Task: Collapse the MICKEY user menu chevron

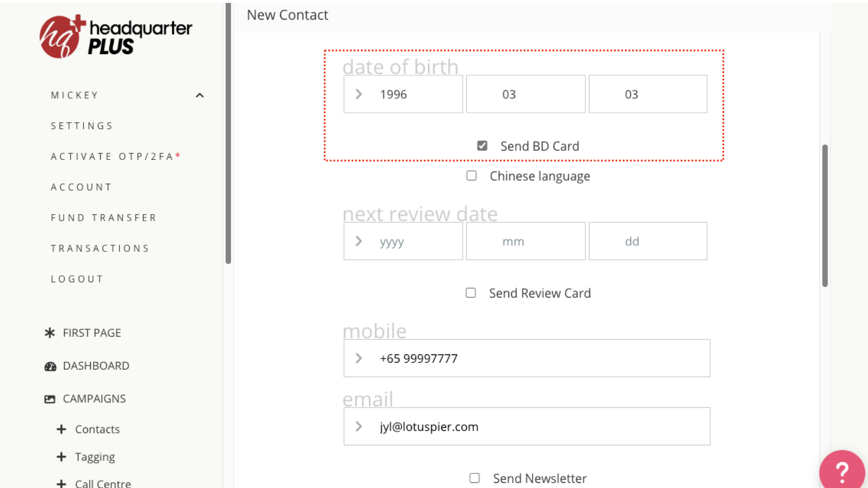Action: 200,95
